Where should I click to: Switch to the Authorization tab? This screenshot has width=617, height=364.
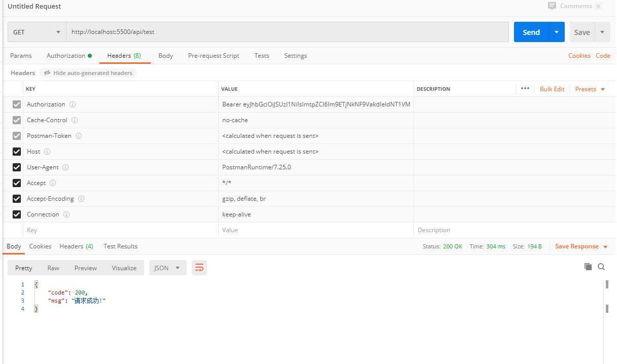click(x=69, y=56)
